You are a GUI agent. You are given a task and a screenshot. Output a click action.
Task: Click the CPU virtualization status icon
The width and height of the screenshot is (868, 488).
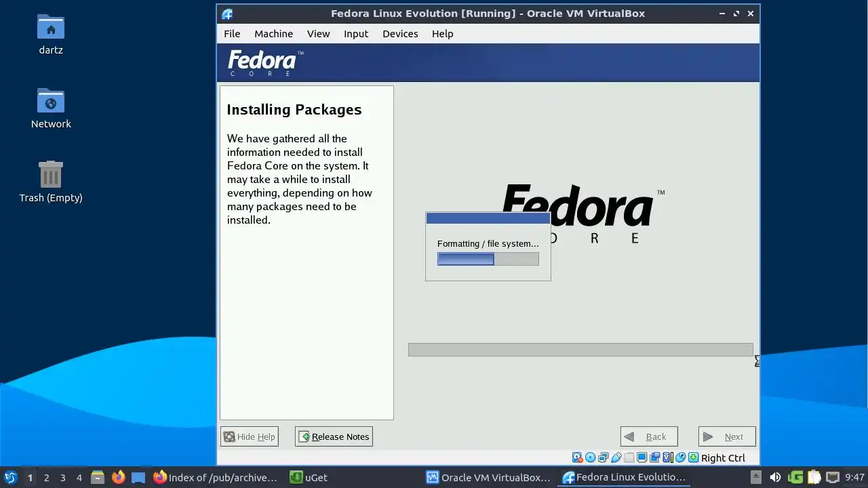point(667,457)
